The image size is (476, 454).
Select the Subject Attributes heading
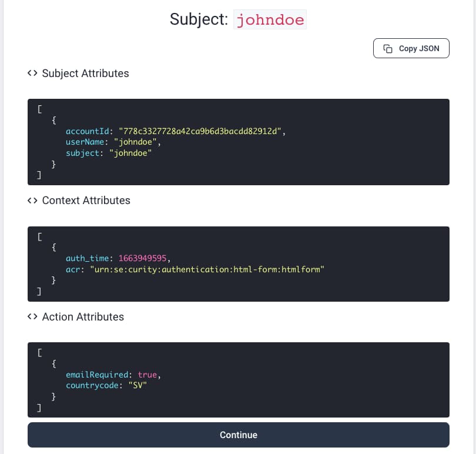click(x=86, y=74)
